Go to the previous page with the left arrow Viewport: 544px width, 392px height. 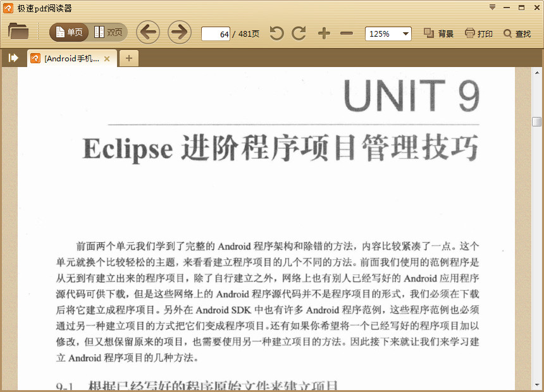click(x=148, y=32)
